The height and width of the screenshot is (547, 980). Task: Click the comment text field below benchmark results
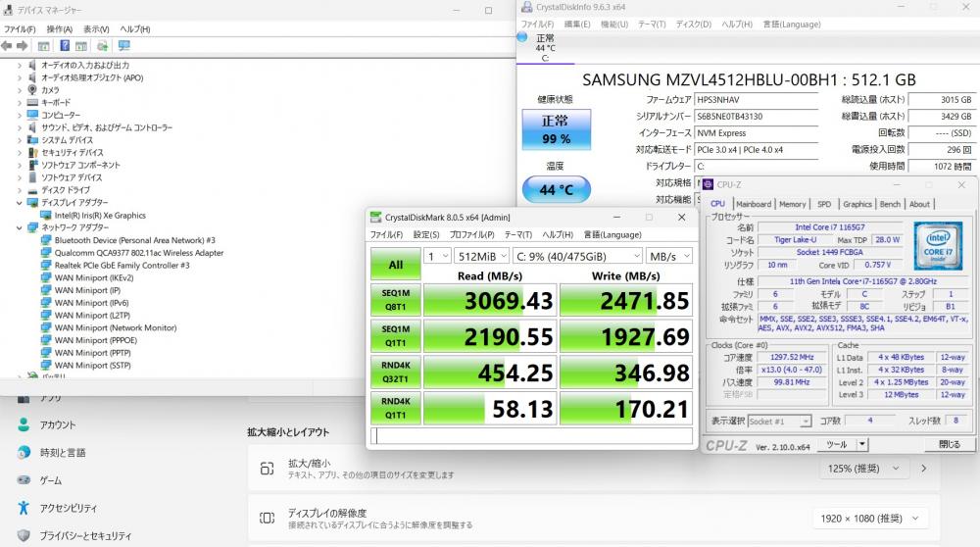(532, 435)
